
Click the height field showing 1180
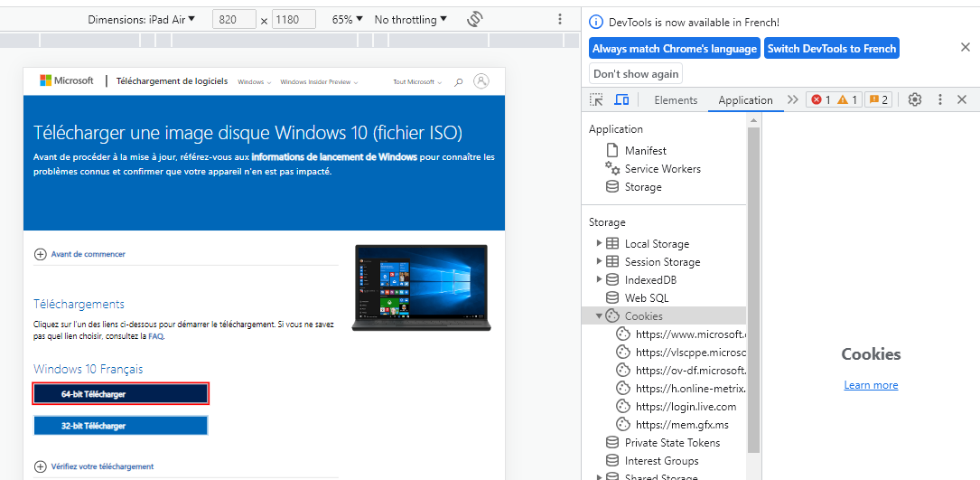(x=294, y=19)
